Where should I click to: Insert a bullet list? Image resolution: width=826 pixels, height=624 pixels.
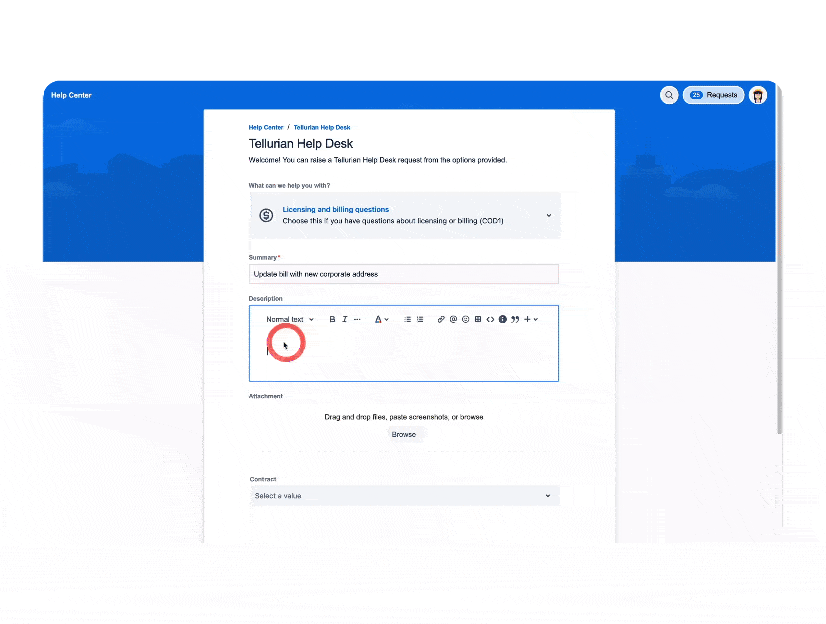(x=407, y=319)
